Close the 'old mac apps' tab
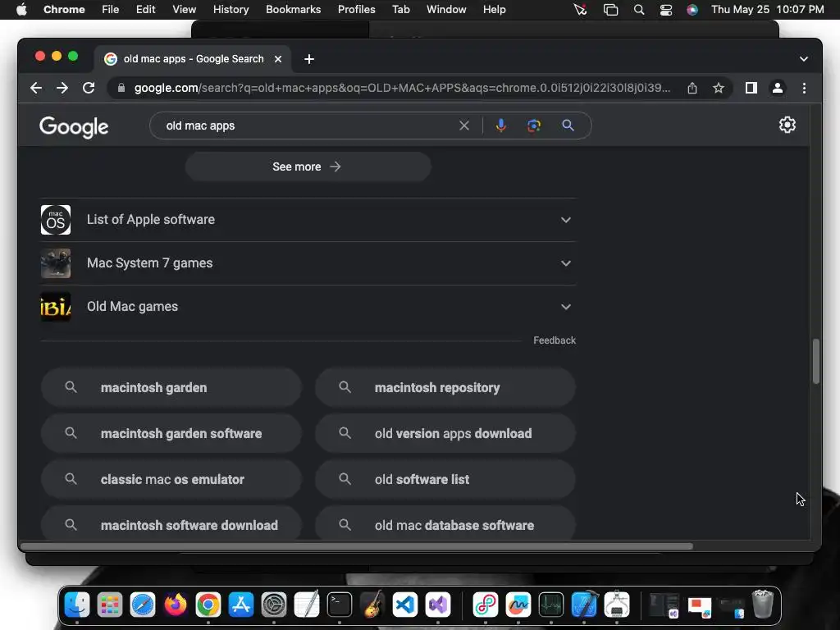Viewport: 840px width, 630px height. click(278, 59)
